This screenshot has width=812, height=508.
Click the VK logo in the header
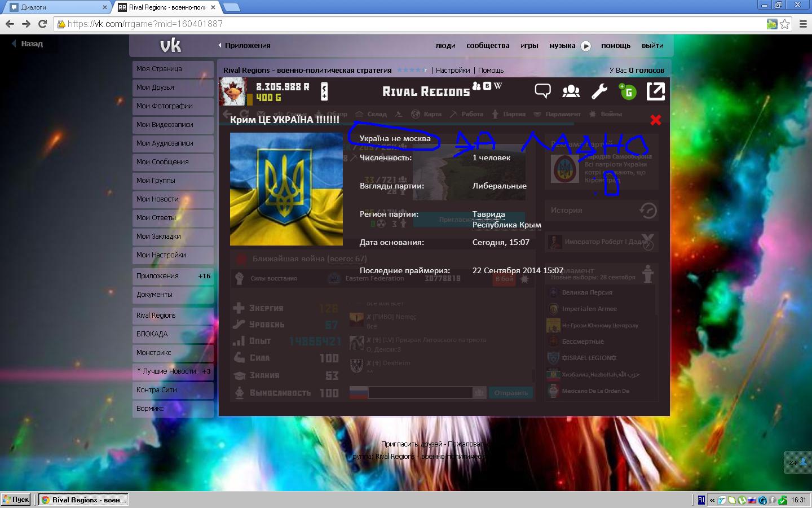(170, 46)
